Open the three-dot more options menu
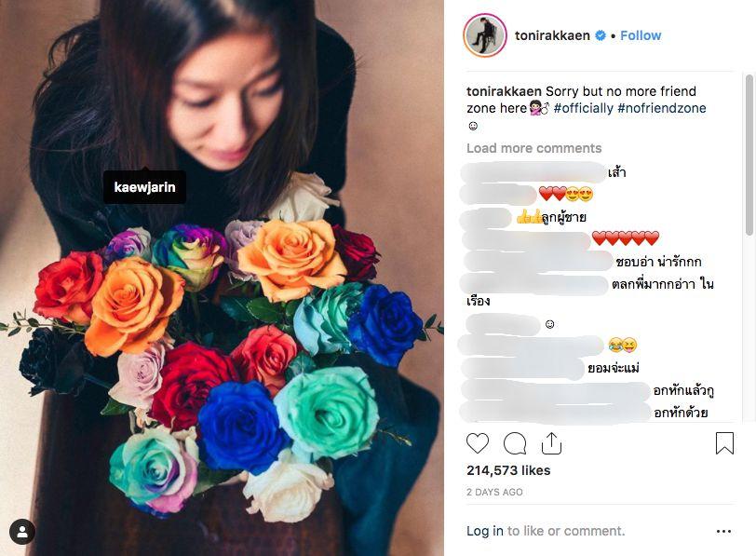756x556 pixels. 723,531
